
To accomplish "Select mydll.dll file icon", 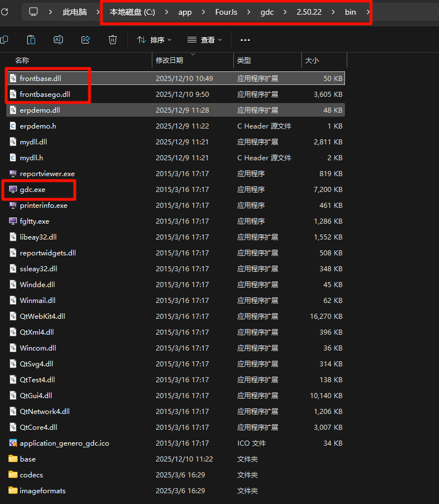I will pyautogui.click(x=13, y=142).
